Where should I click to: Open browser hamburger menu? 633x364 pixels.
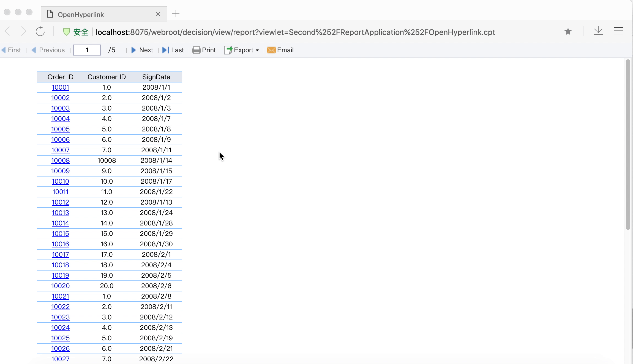(x=618, y=31)
